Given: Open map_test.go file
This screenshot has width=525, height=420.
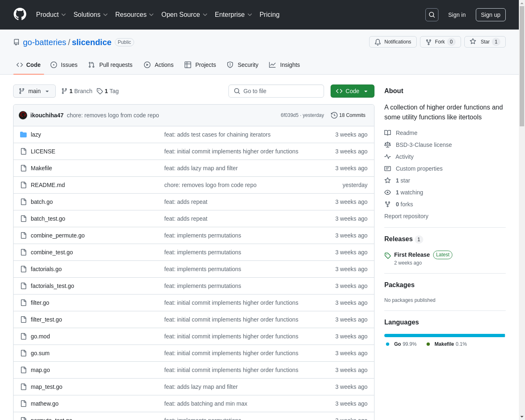Looking at the screenshot, I should pos(46,387).
